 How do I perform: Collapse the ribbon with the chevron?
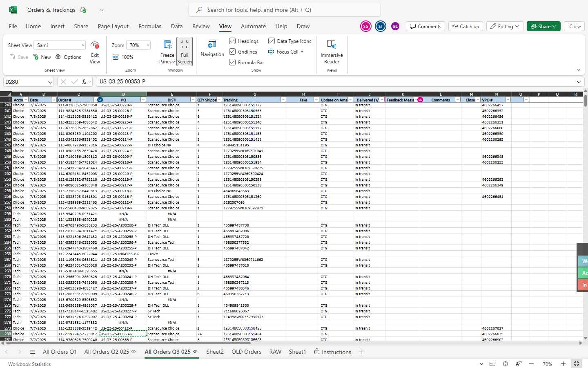click(579, 70)
